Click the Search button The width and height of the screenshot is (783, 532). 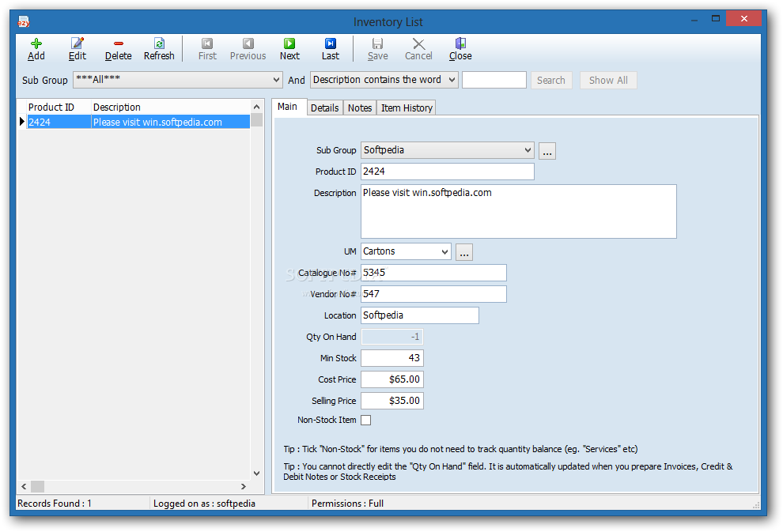(550, 81)
